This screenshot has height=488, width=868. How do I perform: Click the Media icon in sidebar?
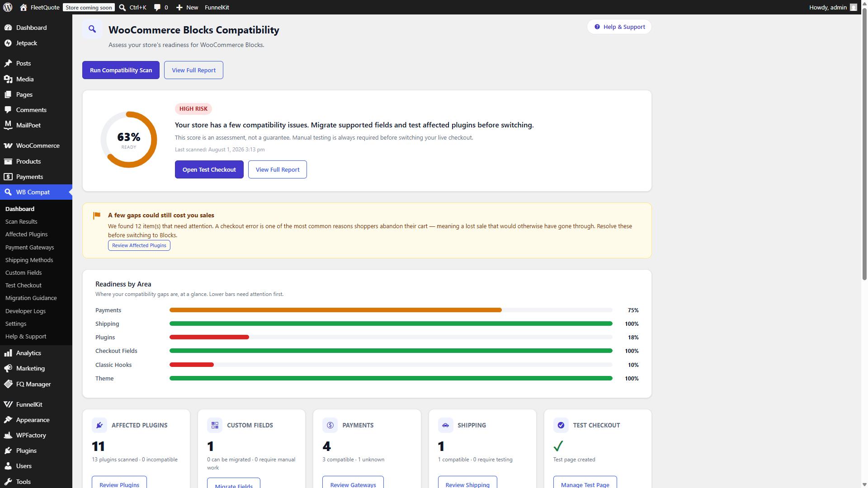(x=8, y=79)
